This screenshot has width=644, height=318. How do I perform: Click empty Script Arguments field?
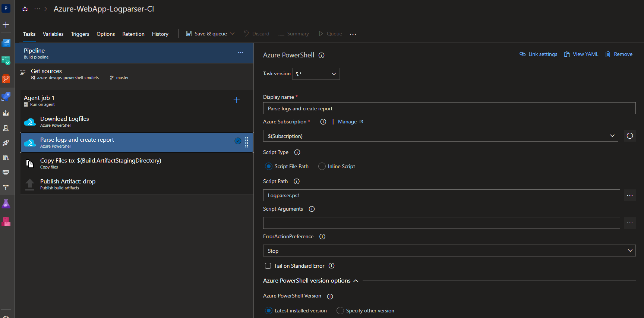[441, 223]
